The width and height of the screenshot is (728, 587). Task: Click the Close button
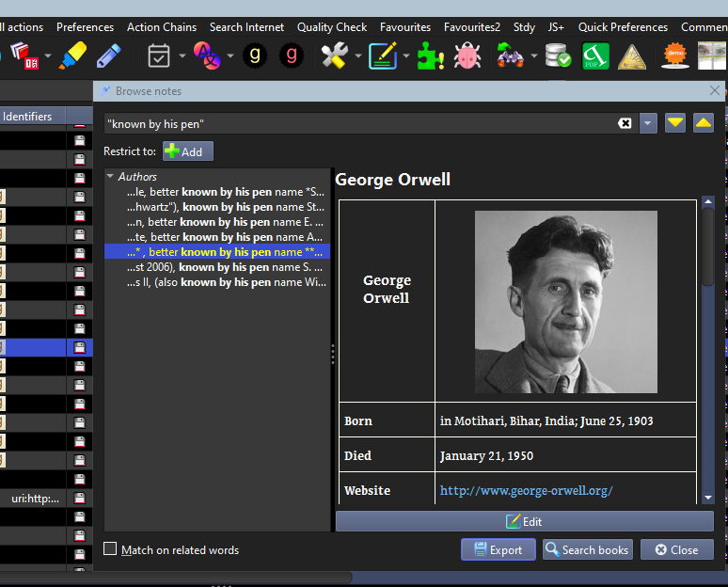[677, 550]
